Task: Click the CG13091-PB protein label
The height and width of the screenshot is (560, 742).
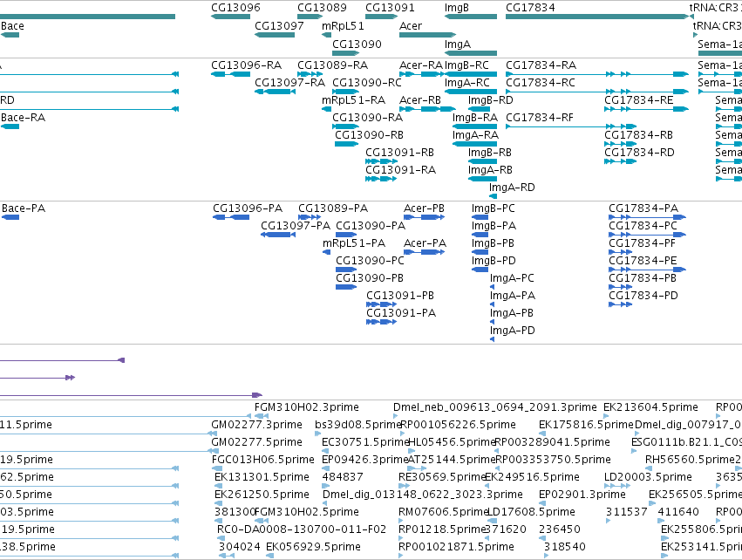Action: coord(400,296)
